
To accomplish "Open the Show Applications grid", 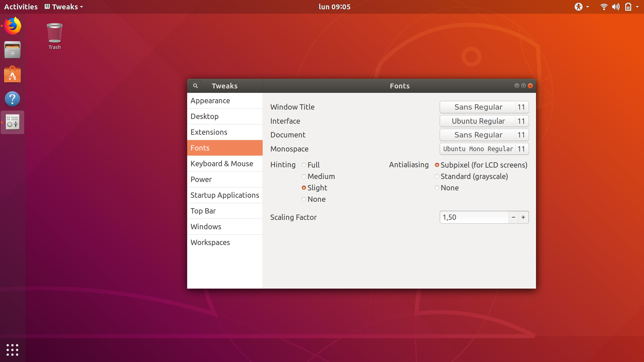I will click(12, 350).
